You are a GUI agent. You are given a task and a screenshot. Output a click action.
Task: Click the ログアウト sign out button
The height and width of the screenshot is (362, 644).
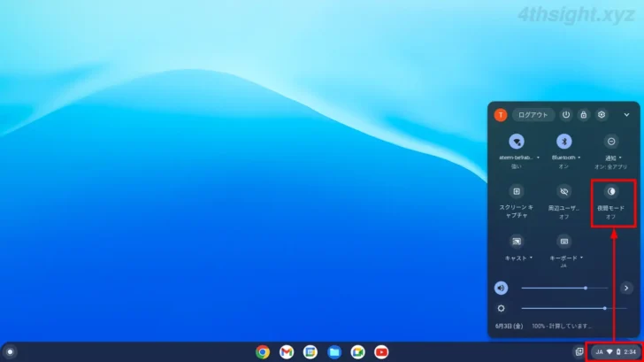coord(533,115)
